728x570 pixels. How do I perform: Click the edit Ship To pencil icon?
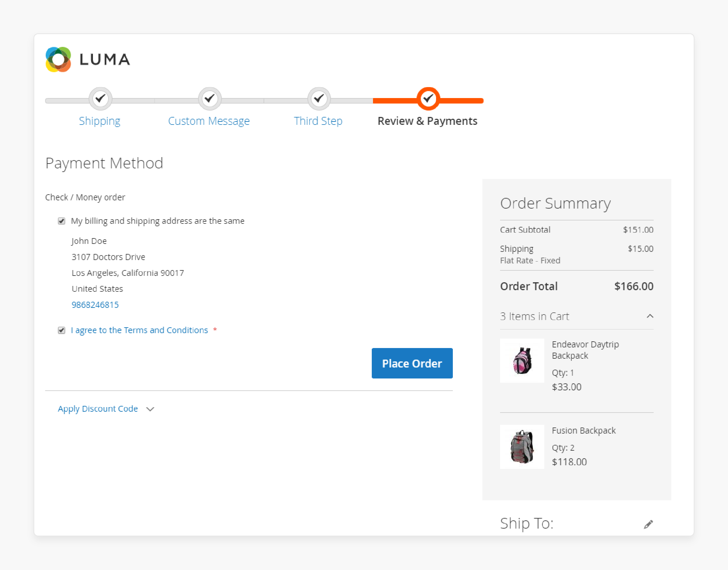(648, 523)
